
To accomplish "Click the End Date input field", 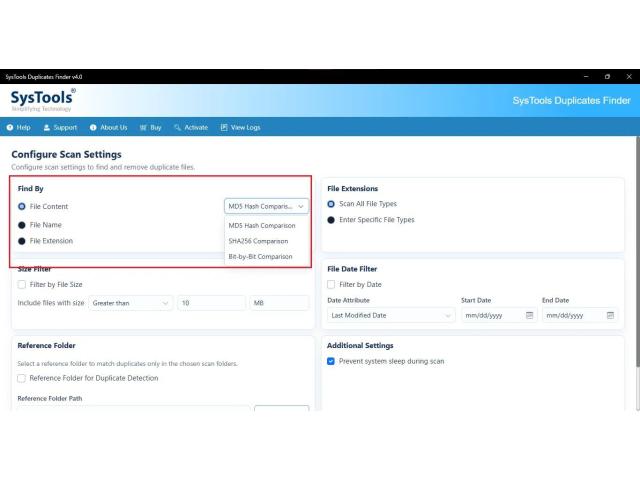I will [x=580, y=315].
